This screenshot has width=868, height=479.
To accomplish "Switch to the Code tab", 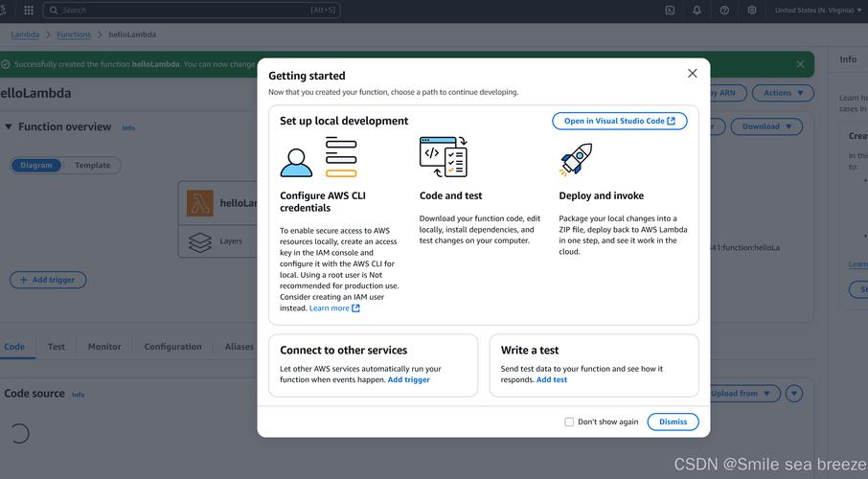I will pyautogui.click(x=14, y=347).
